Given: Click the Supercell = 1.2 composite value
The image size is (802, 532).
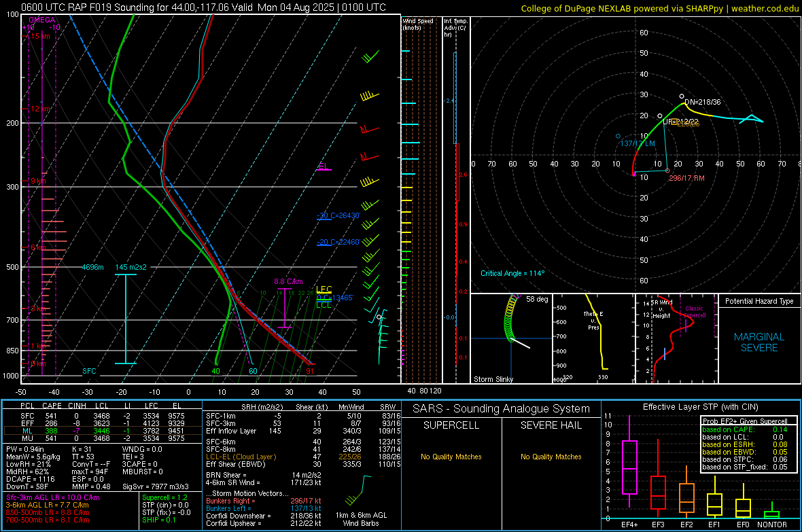Looking at the screenshot, I should point(164,498).
